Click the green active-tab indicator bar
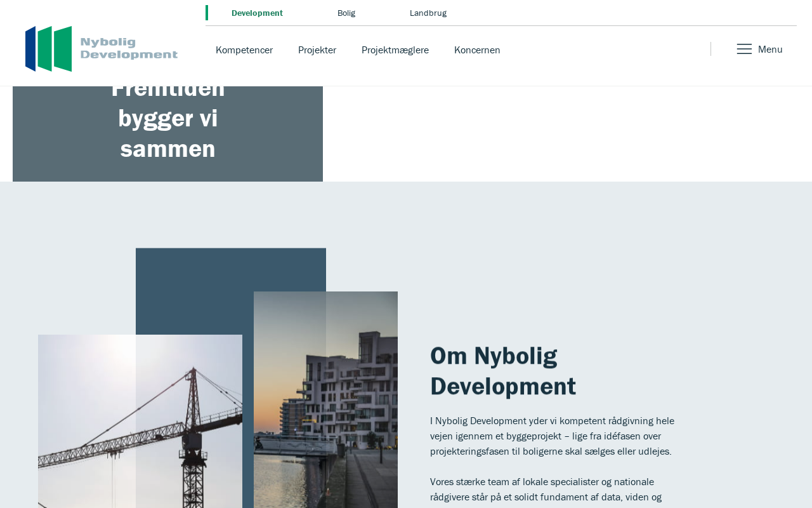This screenshot has width=812, height=508. (x=207, y=13)
